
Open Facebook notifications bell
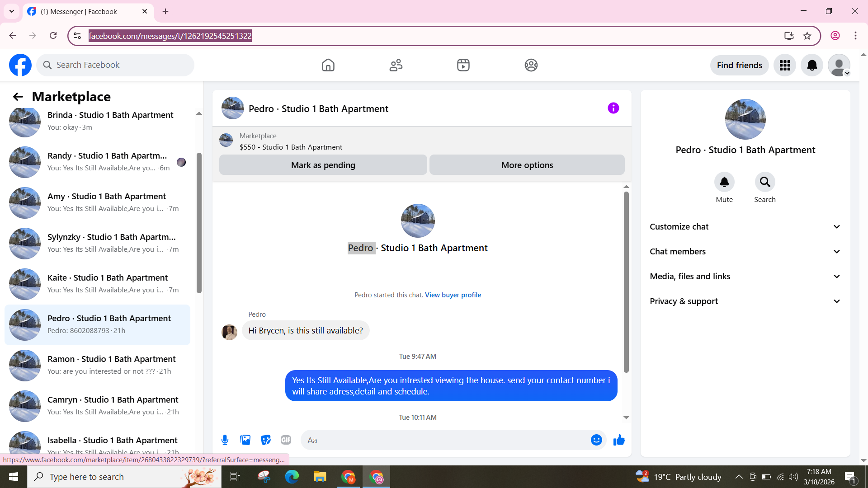click(812, 66)
